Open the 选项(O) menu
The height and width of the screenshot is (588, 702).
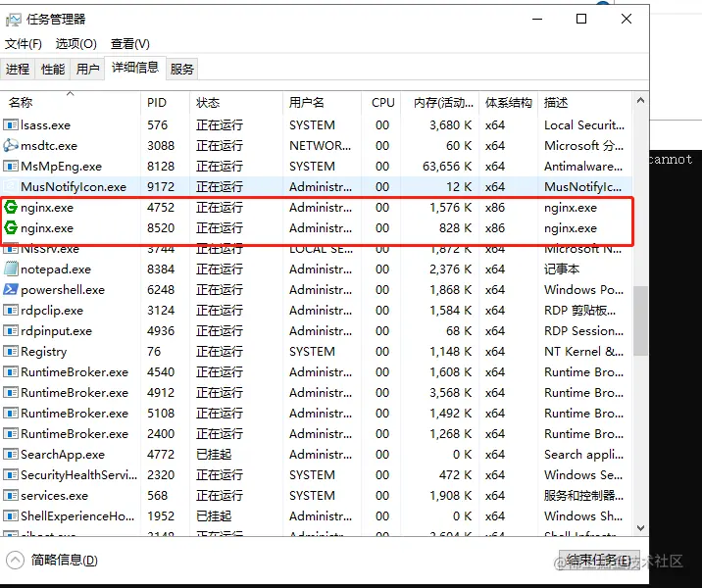coord(76,44)
